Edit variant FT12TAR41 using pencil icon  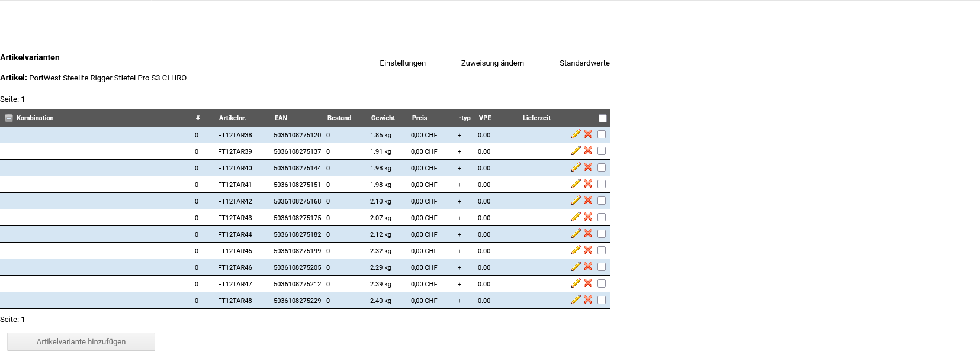point(576,184)
